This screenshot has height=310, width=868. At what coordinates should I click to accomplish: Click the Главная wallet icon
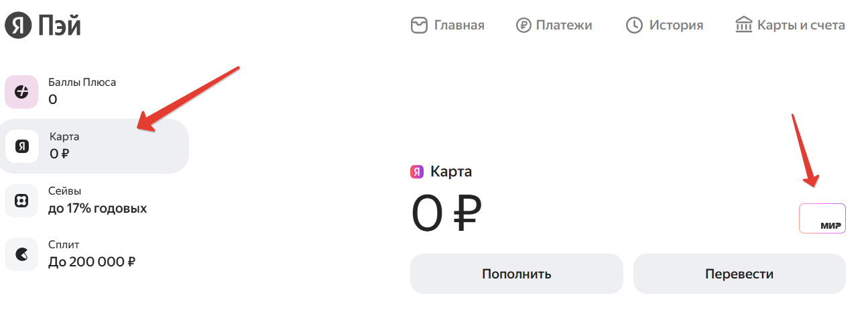click(419, 25)
